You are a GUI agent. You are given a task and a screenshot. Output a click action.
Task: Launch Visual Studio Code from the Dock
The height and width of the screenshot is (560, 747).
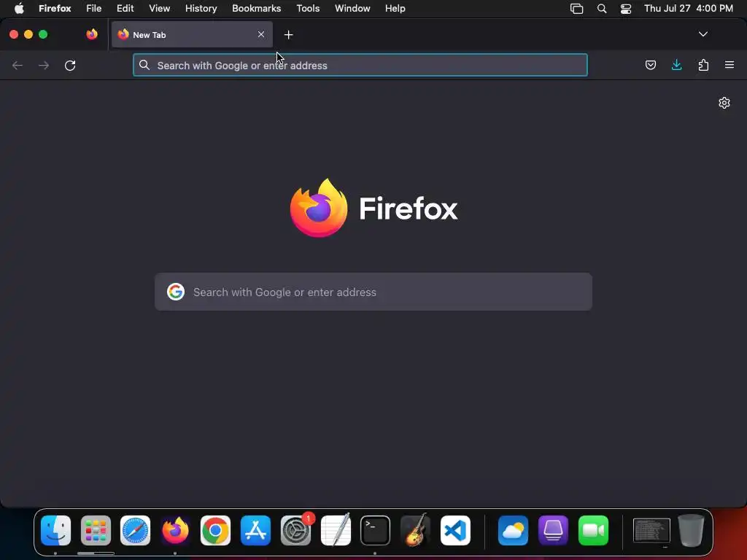455,531
